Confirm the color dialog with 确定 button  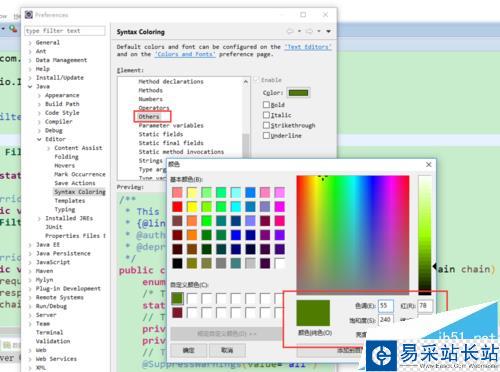coord(188,350)
